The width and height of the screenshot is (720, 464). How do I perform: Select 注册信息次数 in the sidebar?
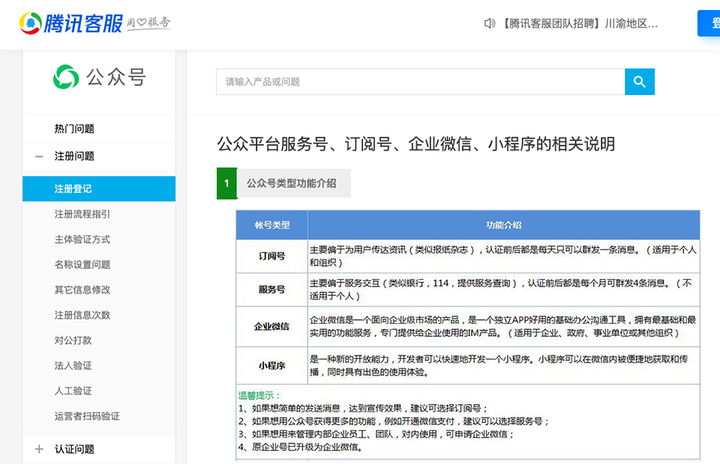82,315
